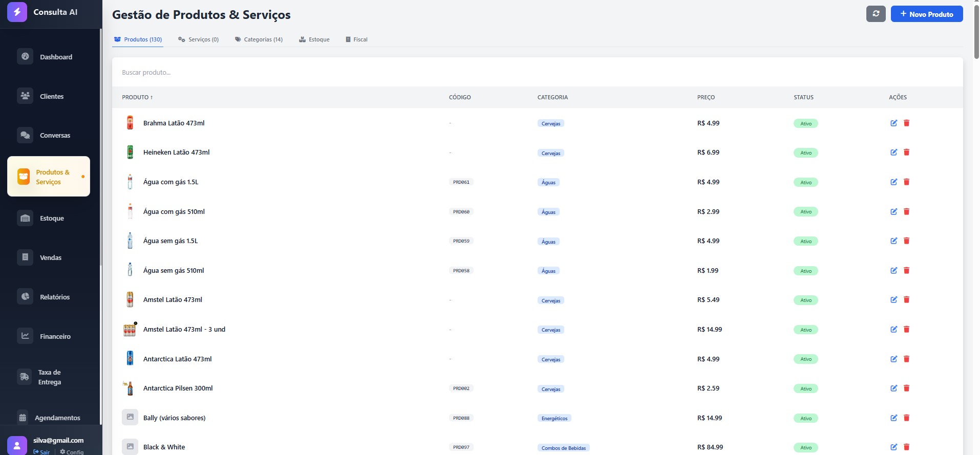The image size is (980, 455).
Task: Delete Heineken Latão 473ml with trash icon
Action: point(906,153)
